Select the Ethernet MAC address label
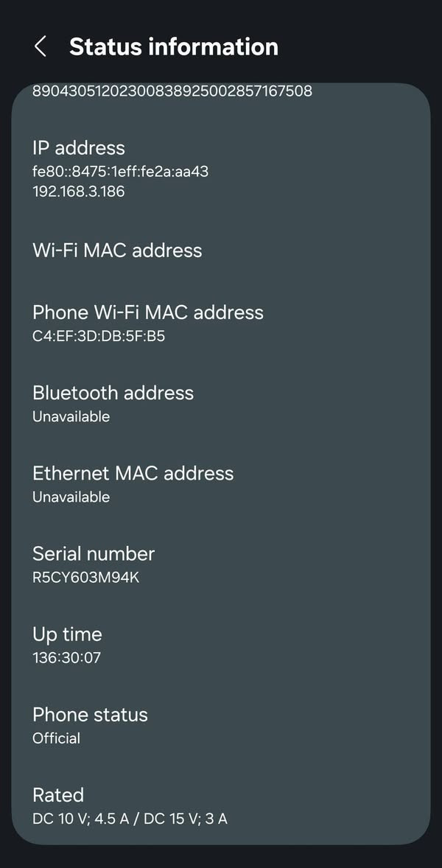The height and width of the screenshot is (868, 442). pyautogui.click(x=133, y=473)
